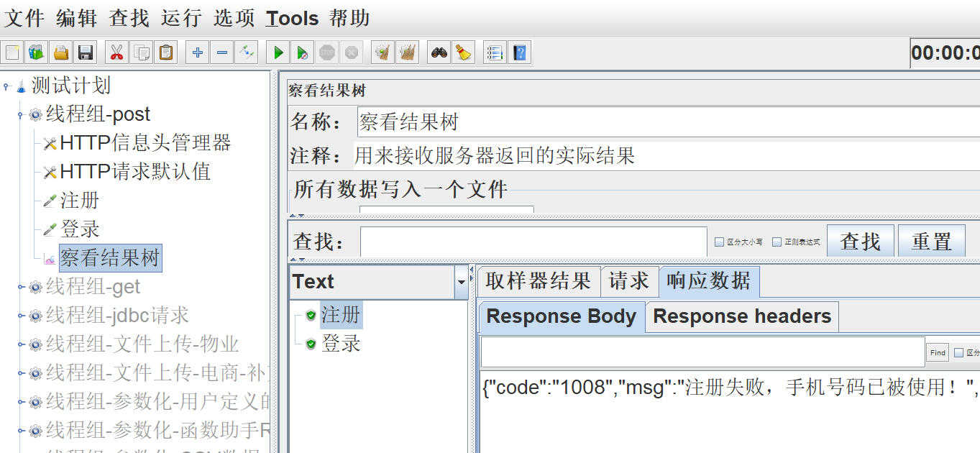The width and height of the screenshot is (980, 453).
Task: Click the Clear All broom icon
Action: coord(464,52)
